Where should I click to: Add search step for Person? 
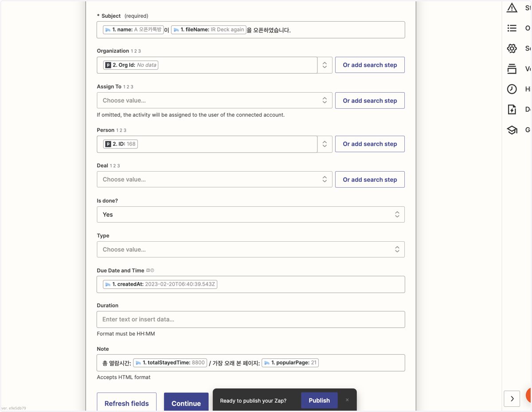click(370, 144)
